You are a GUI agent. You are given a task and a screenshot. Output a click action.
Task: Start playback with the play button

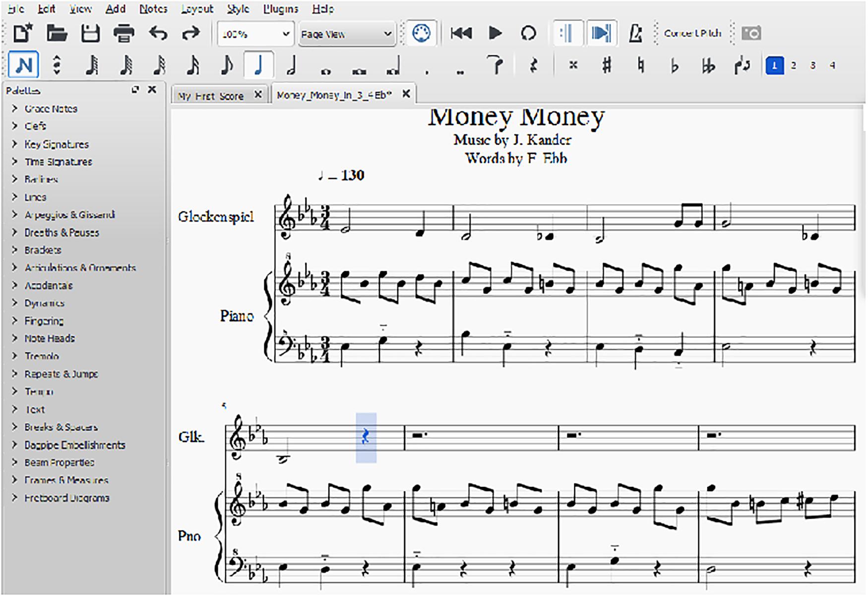(495, 33)
